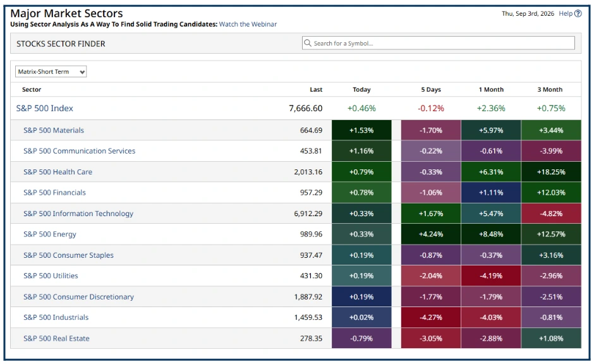
Task: Click Real Estate last value 278.35
Action: point(311,339)
